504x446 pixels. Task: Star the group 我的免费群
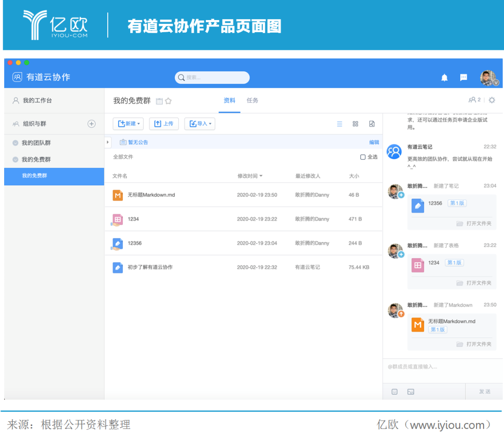coord(168,101)
